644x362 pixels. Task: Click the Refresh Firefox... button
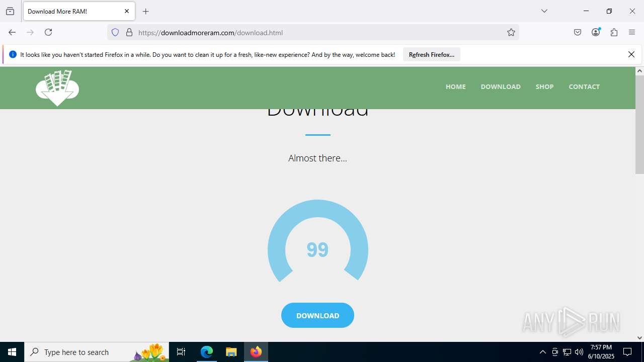[432, 54]
